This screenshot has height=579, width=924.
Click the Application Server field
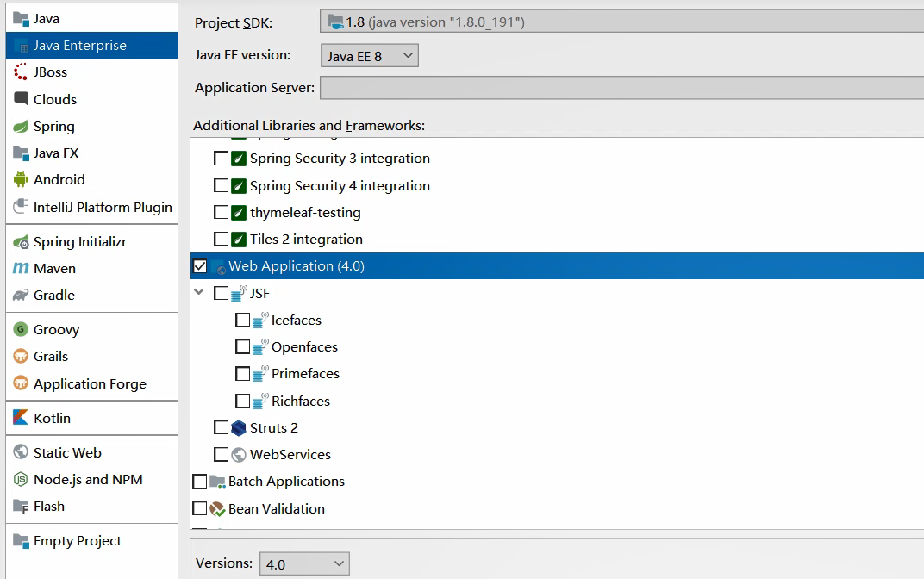621,87
